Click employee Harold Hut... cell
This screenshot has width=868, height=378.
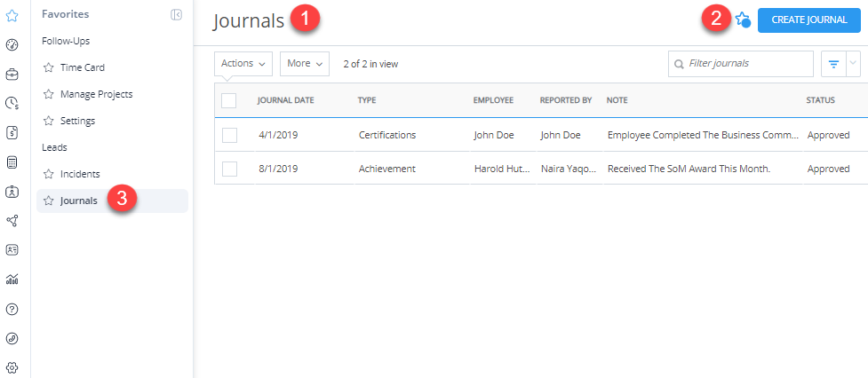point(502,169)
